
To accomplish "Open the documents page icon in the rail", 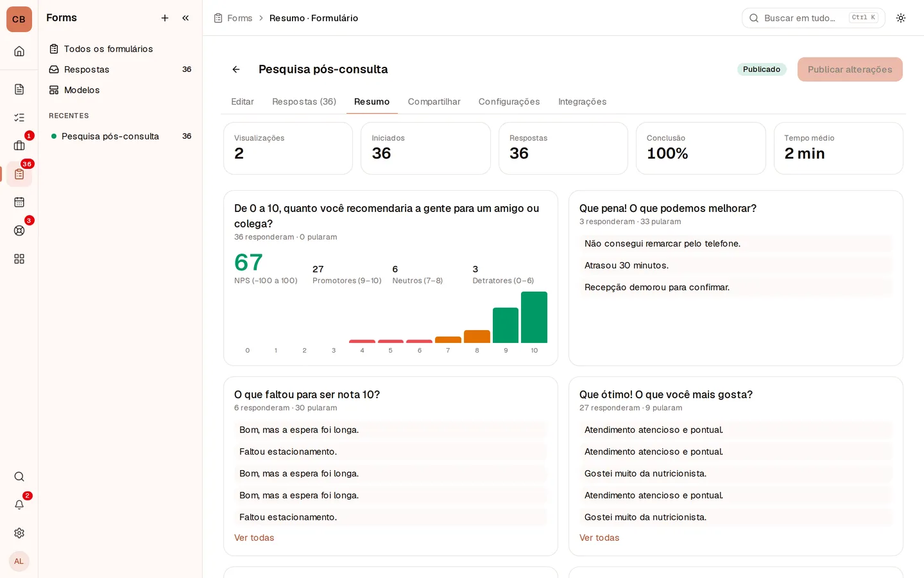I will pyautogui.click(x=19, y=89).
